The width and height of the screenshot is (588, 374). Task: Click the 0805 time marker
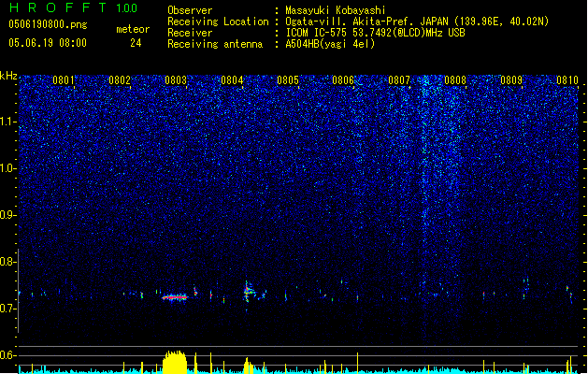pos(288,80)
